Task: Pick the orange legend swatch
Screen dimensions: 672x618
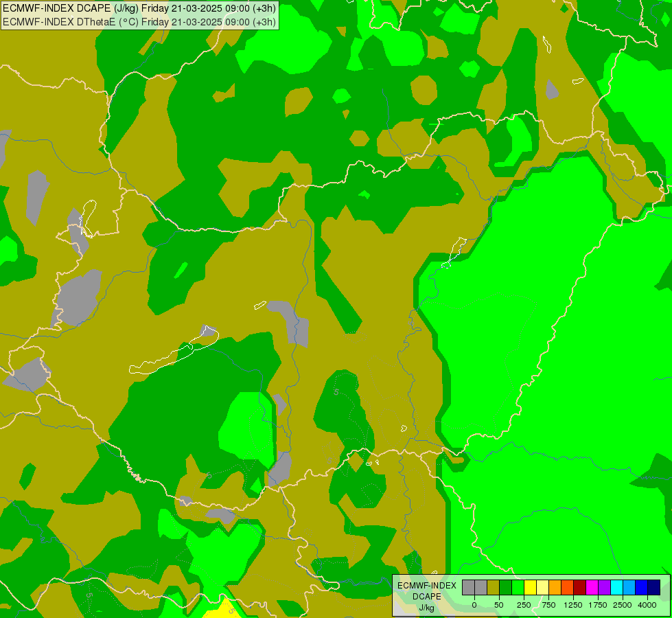Action: click(x=555, y=588)
